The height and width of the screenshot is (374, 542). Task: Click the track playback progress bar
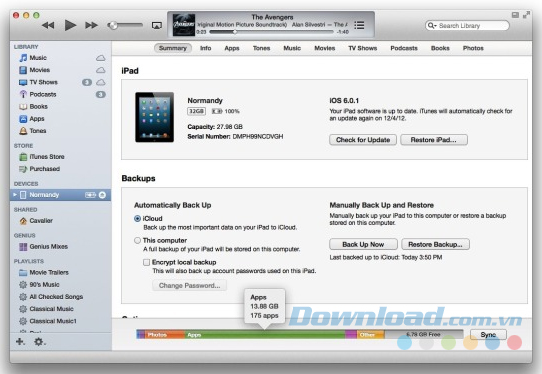(x=271, y=32)
